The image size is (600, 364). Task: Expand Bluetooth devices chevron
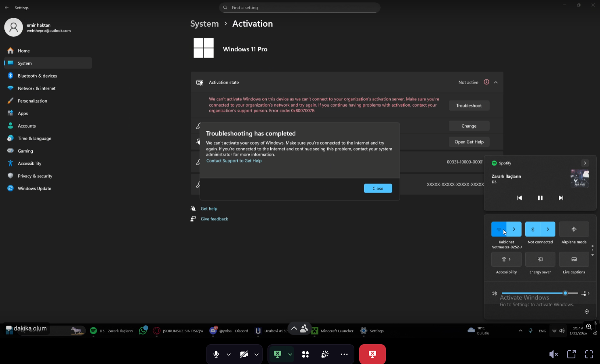tap(548, 229)
